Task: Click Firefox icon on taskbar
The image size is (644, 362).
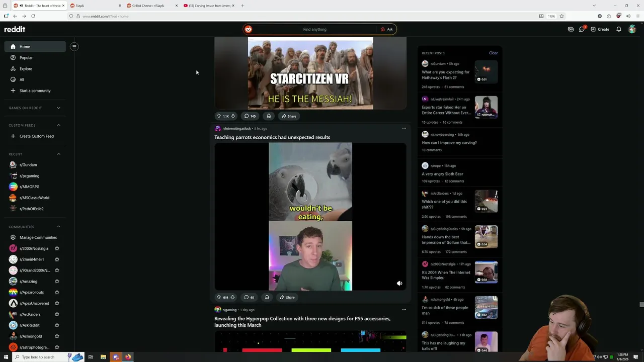Action: (128, 357)
